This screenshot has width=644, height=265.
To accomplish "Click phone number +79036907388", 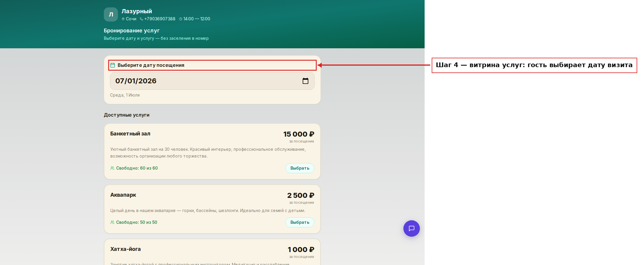I will click(x=160, y=19).
